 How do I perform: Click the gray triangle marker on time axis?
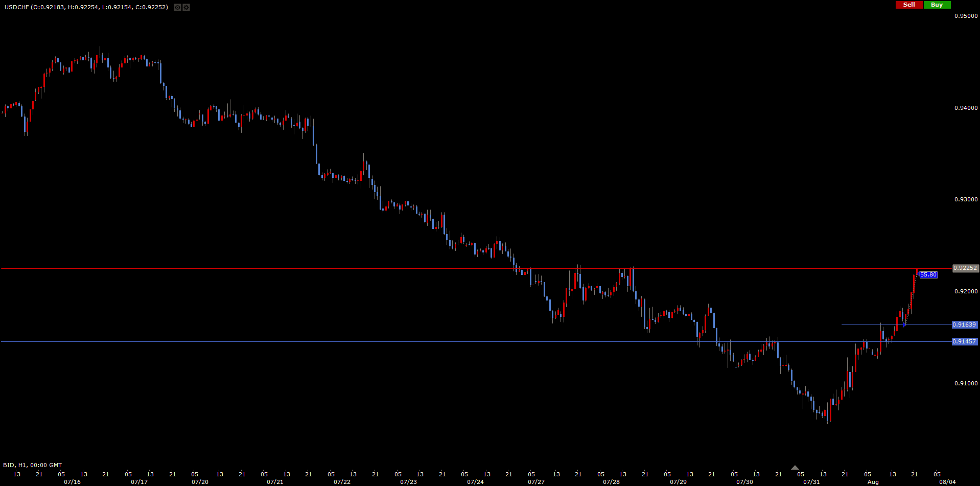pos(795,468)
